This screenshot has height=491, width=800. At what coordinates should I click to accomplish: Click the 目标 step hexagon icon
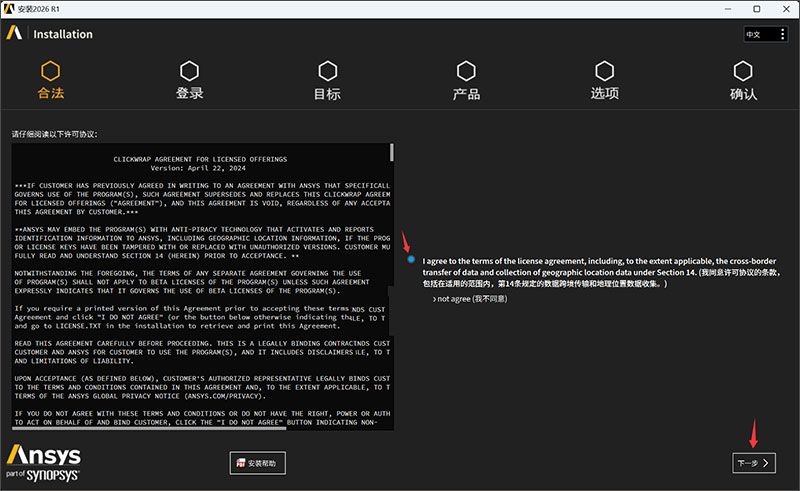328,71
